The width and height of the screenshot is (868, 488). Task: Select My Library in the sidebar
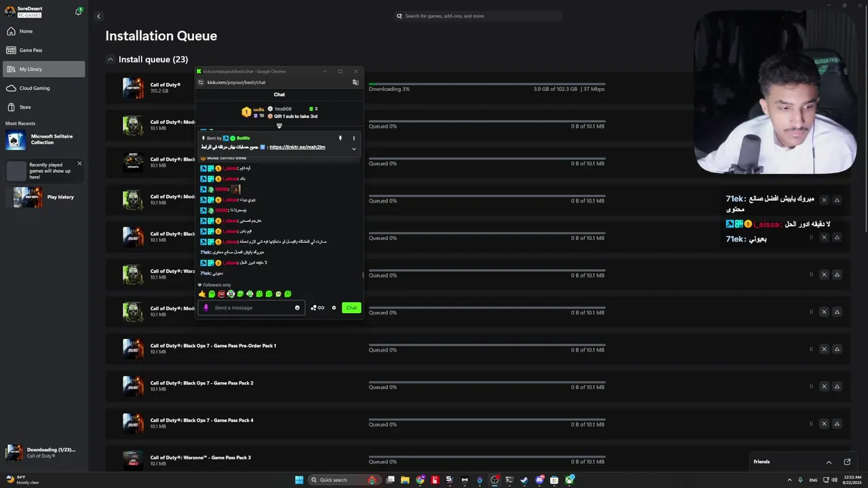point(44,69)
